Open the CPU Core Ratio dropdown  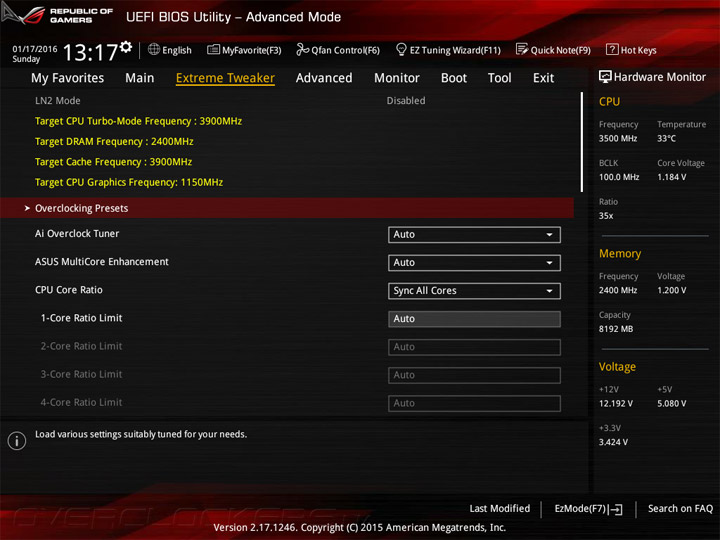point(474,291)
